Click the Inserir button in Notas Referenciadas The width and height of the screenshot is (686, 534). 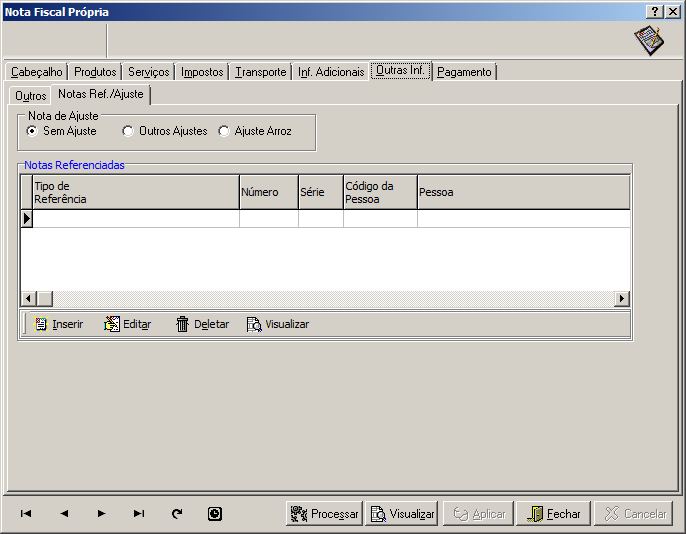59,324
